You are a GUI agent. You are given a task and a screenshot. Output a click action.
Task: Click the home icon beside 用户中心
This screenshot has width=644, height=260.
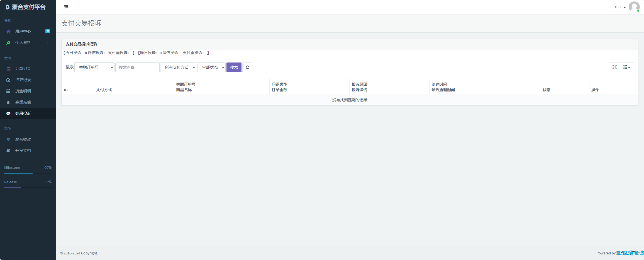pos(8,32)
